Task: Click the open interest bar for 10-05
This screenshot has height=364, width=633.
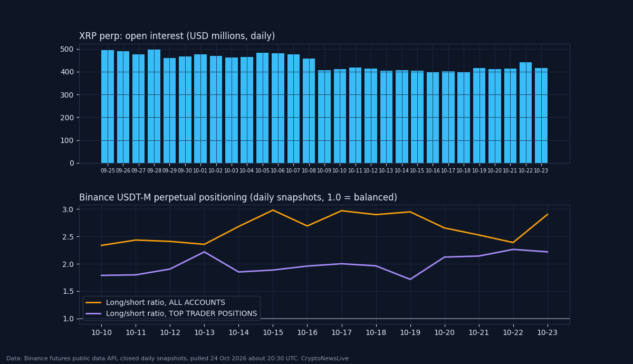Action: (x=262, y=108)
